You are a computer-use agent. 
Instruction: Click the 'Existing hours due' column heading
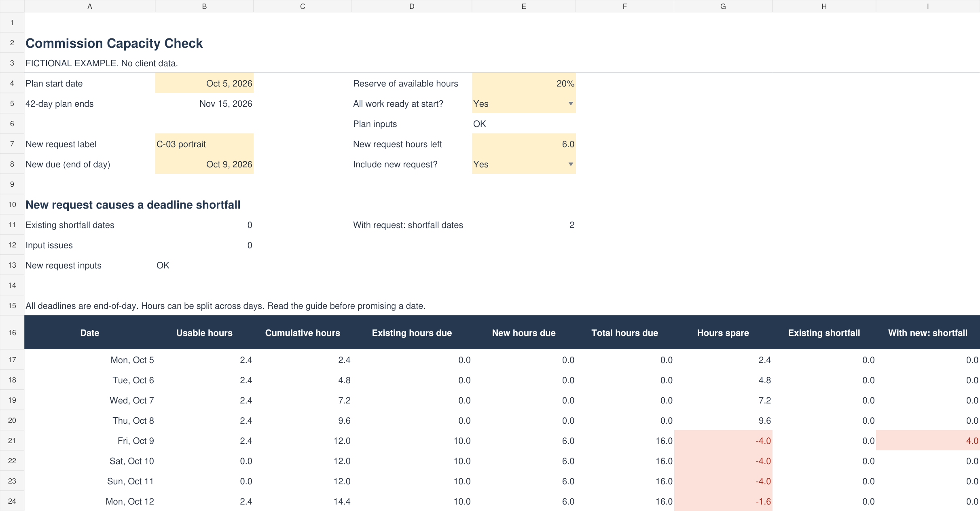tap(412, 333)
